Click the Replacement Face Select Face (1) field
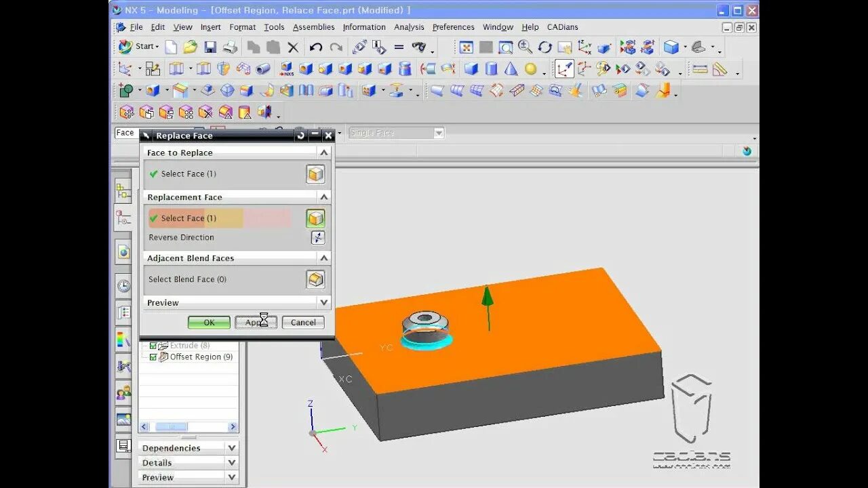This screenshot has height=488, width=868. click(x=219, y=218)
